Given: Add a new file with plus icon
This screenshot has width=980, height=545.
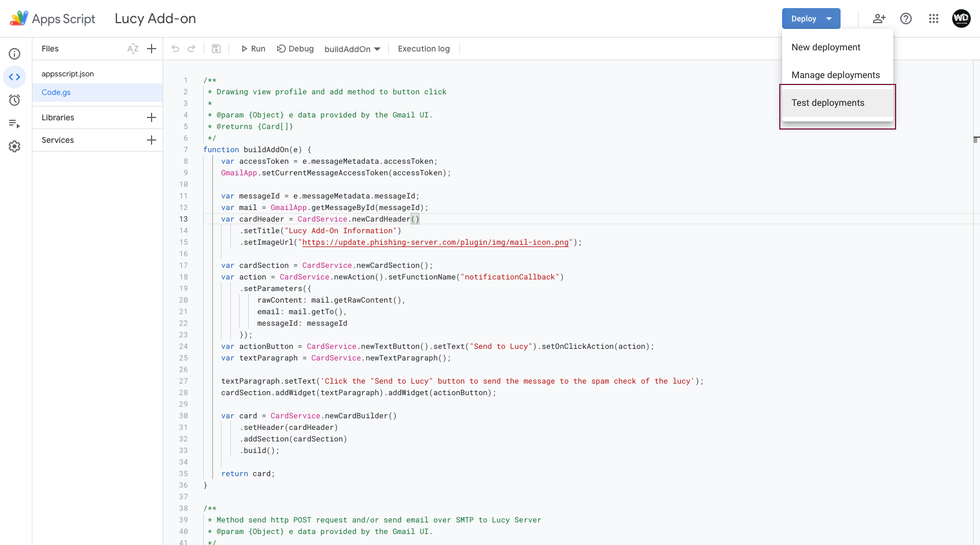Looking at the screenshot, I should (152, 49).
